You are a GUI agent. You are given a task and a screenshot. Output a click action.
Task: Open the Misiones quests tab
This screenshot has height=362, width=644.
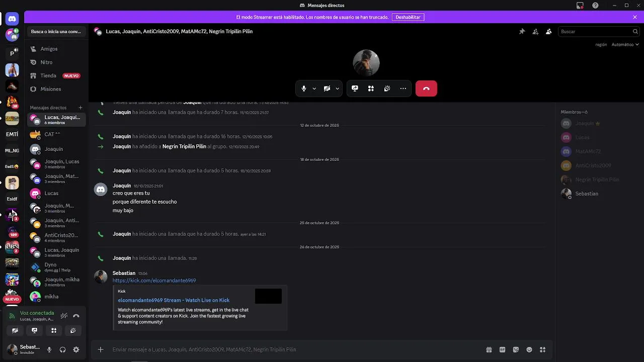56,89
